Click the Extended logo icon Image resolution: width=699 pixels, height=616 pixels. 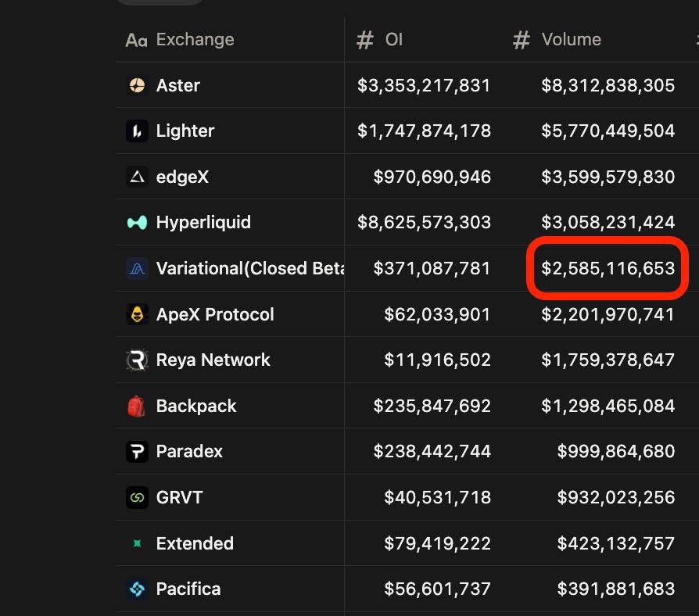click(137, 543)
